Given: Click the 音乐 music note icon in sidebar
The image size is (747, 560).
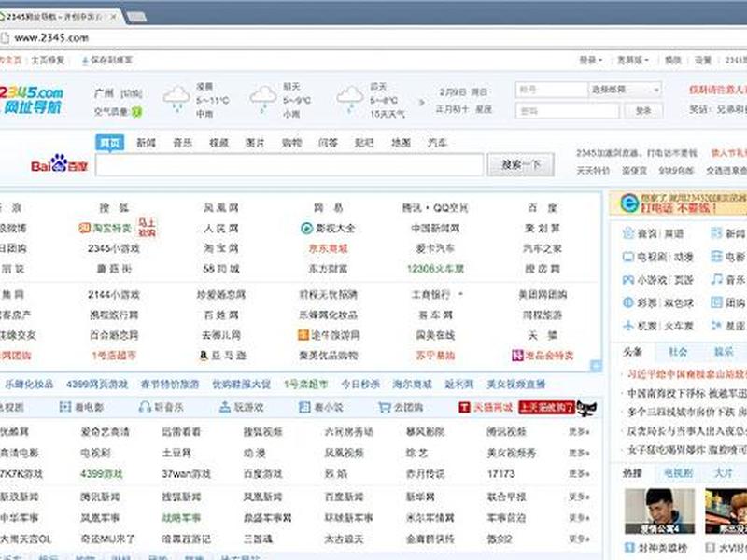Looking at the screenshot, I should click(716, 279).
